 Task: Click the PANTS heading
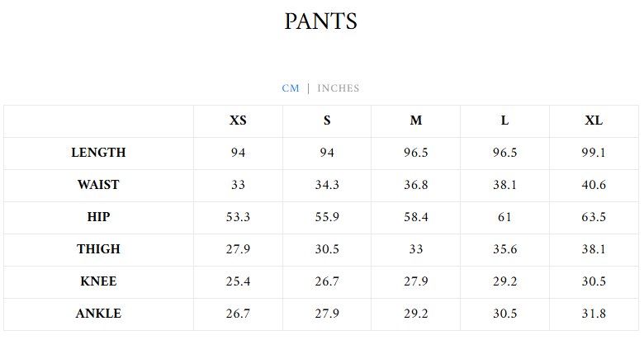[x=321, y=21]
